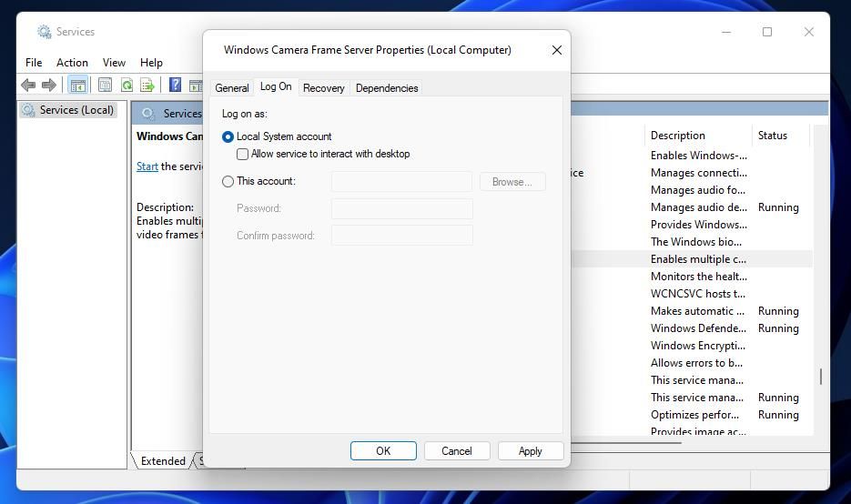Open the Recovery tab

pos(323,88)
